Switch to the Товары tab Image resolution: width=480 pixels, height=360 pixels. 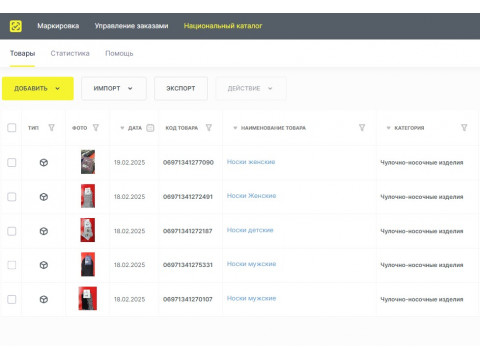22,53
